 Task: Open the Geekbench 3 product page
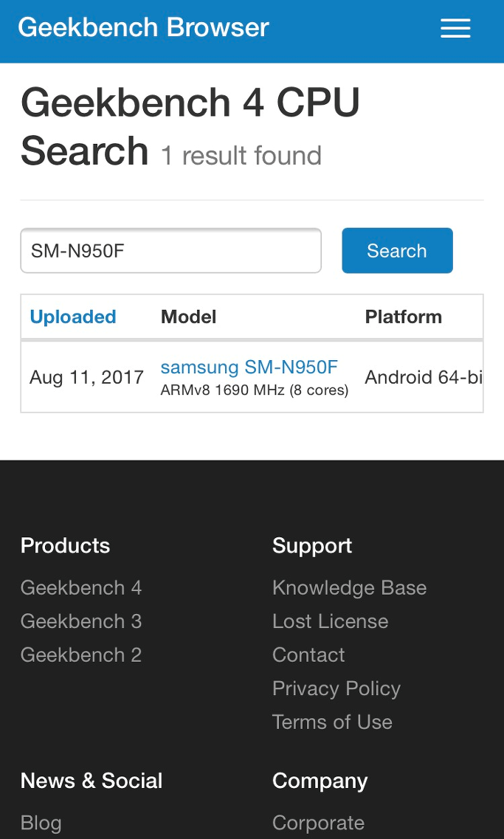(80, 621)
